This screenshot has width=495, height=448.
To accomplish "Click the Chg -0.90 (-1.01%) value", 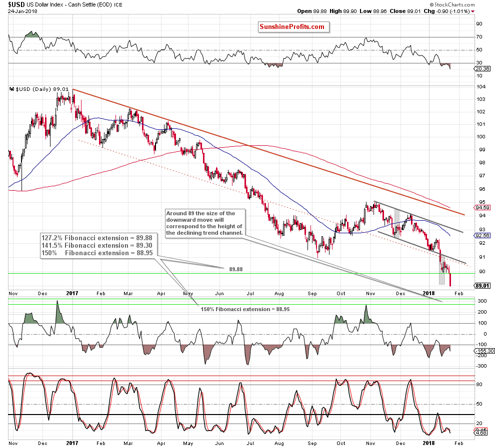I will tap(446, 11).
